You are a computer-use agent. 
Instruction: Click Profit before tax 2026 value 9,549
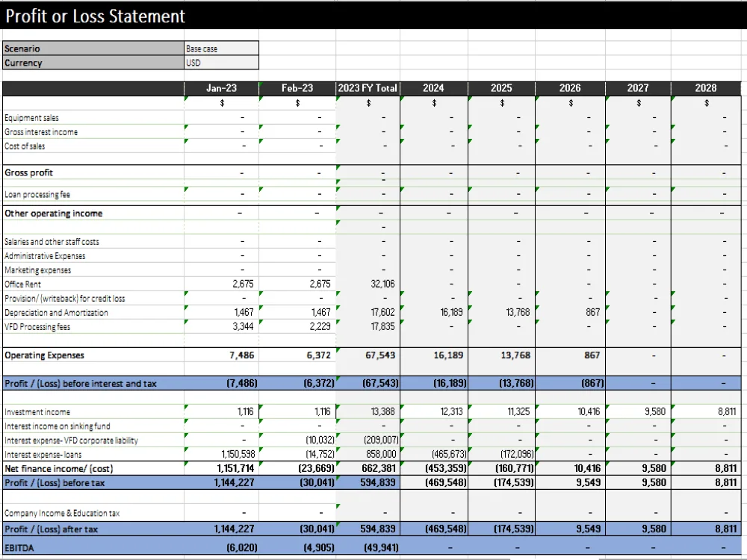[x=589, y=483]
